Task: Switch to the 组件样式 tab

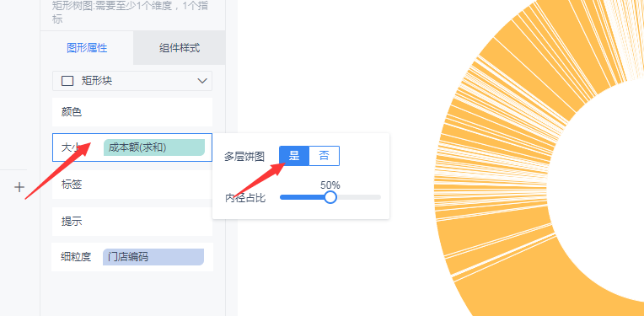Action: (x=180, y=47)
